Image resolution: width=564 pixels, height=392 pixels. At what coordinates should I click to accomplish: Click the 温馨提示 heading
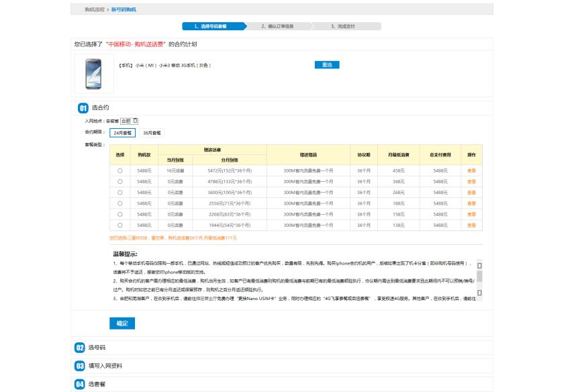[125, 254]
